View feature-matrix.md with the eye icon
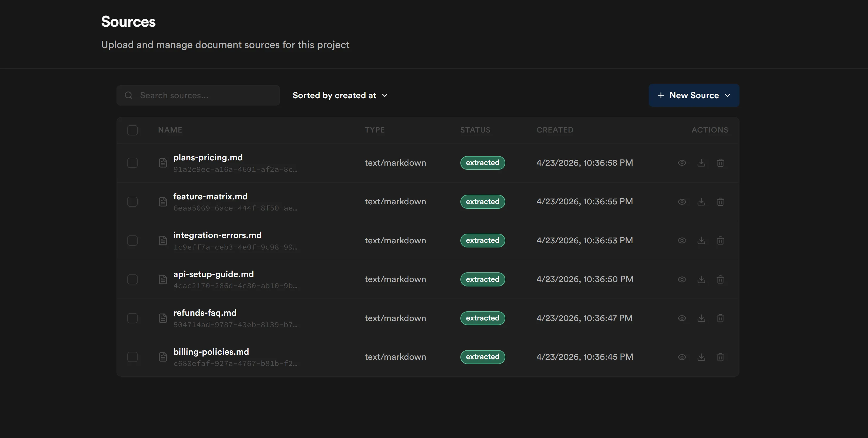The height and width of the screenshot is (438, 868). (x=682, y=202)
